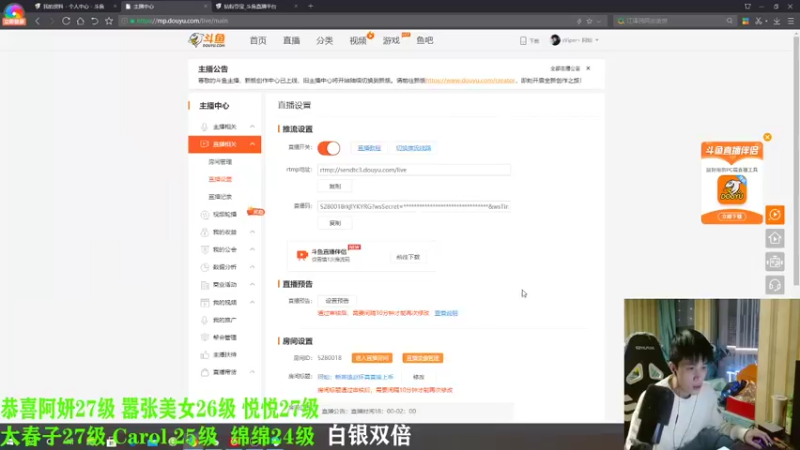Click the 进入我的房间 orange button

coord(372,358)
